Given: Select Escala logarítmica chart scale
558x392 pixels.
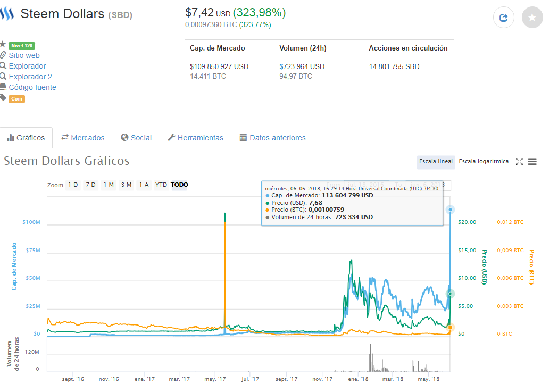Looking at the screenshot, I should [x=484, y=162].
